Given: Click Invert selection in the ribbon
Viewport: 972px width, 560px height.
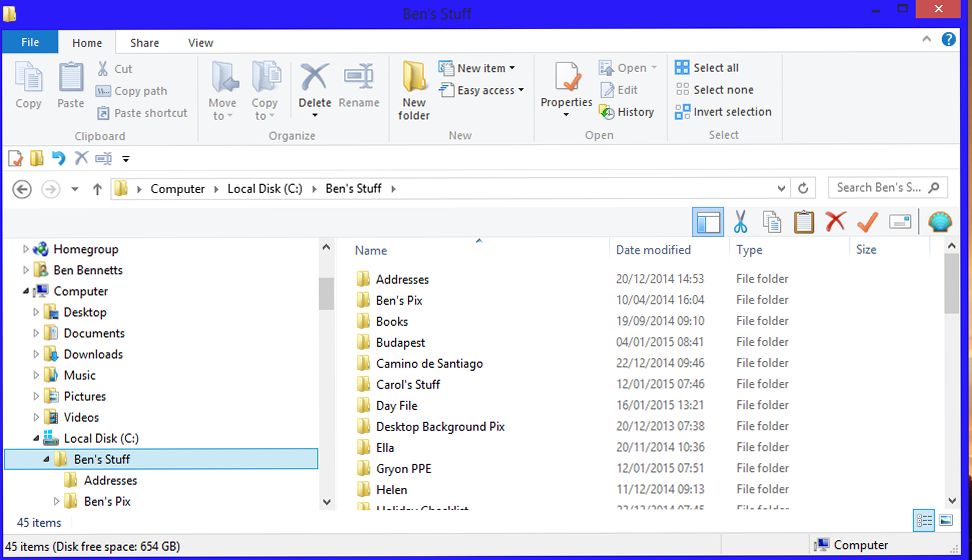Looking at the screenshot, I should pyautogui.click(x=723, y=112).
